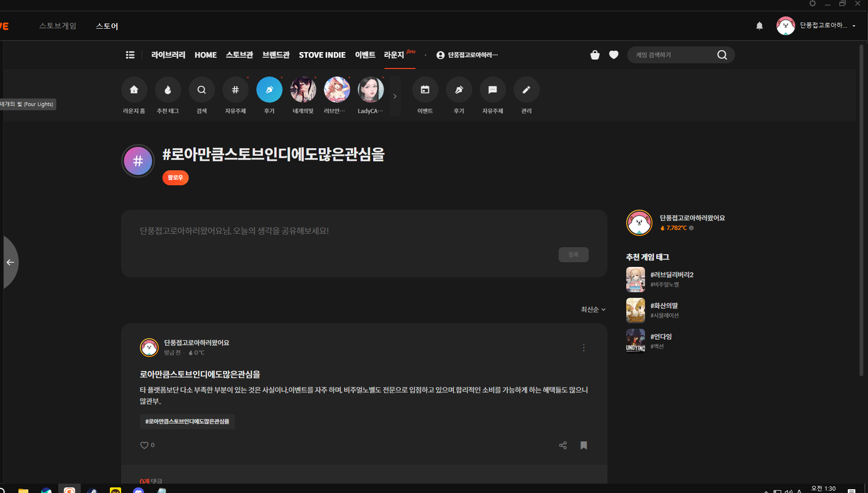Open the notifications bell
The height and width of the screenshot is (493, 868).
point(760,26)
